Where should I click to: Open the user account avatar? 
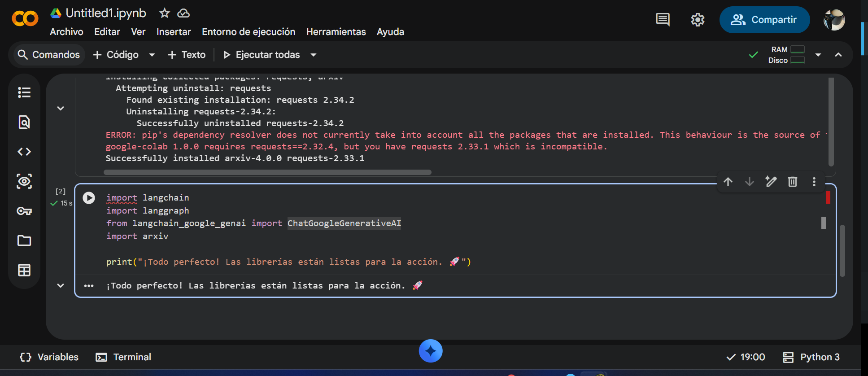(x=834, y=20)
